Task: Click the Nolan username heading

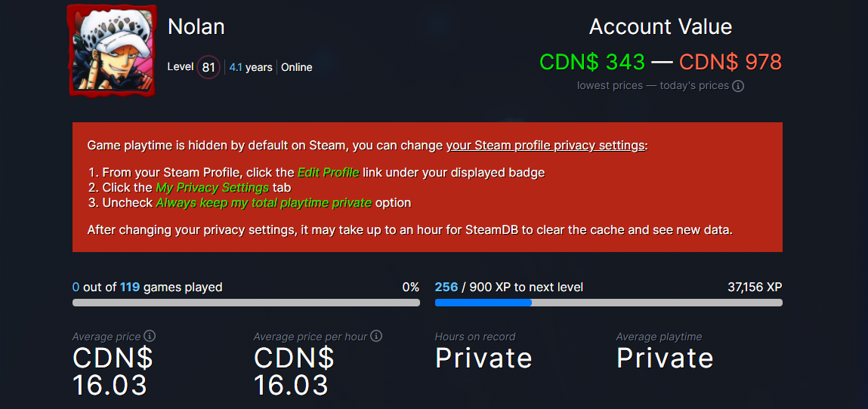Action: point(196,26)
